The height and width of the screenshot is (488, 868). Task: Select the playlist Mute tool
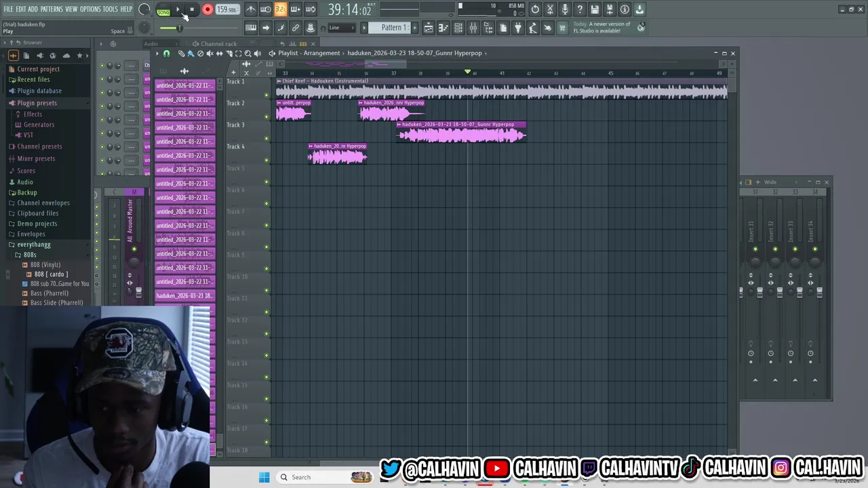coord(210,54)
